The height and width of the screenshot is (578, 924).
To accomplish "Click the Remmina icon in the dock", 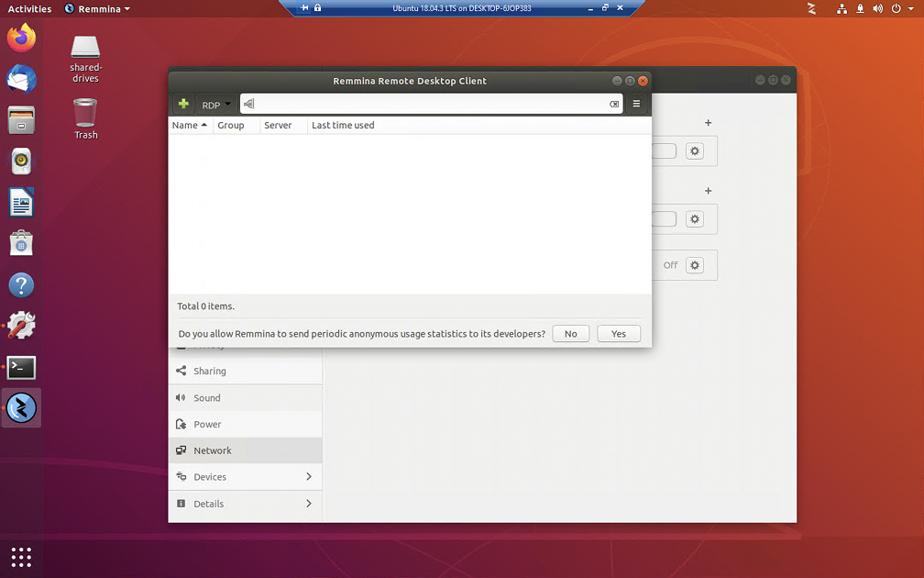I will pos(21,407).
